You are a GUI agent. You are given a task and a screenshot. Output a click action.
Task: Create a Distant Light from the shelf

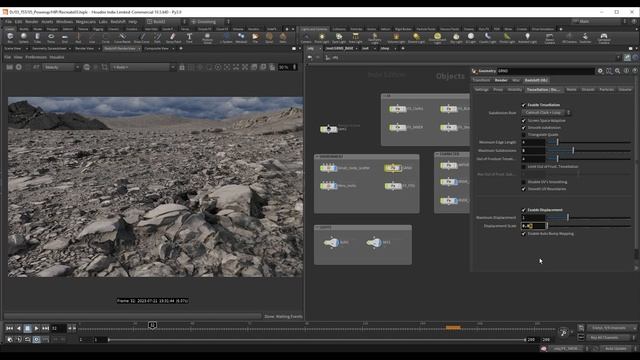point(416,38)
